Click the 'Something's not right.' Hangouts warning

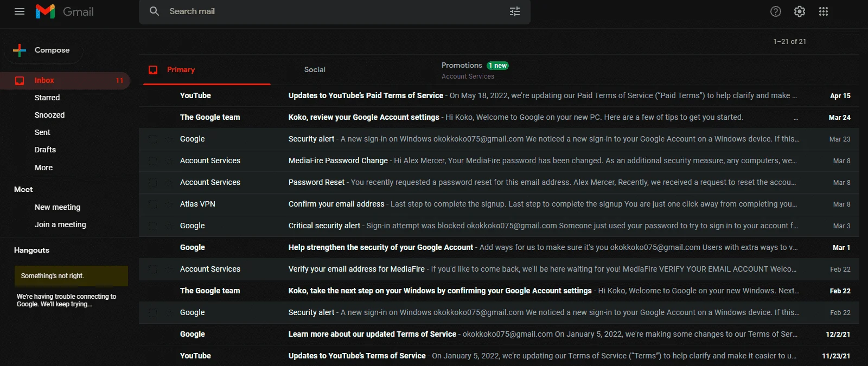coord(71,276)
